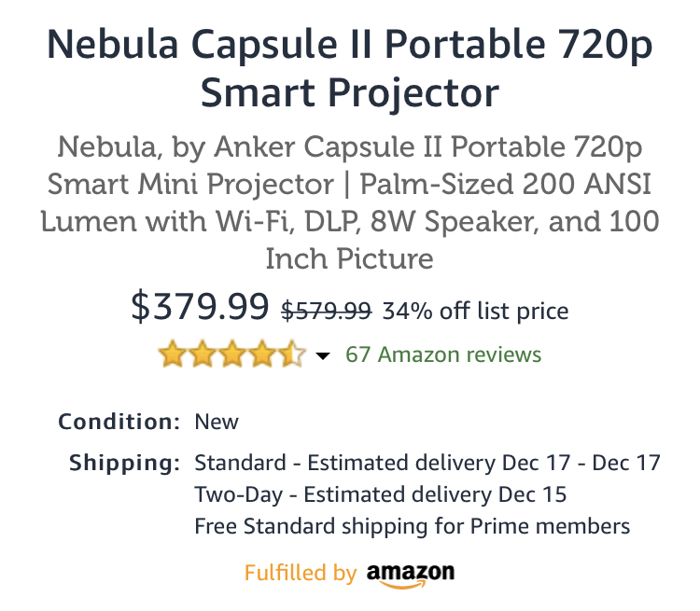Click the $379.99 current price

(x=200, y=306)
